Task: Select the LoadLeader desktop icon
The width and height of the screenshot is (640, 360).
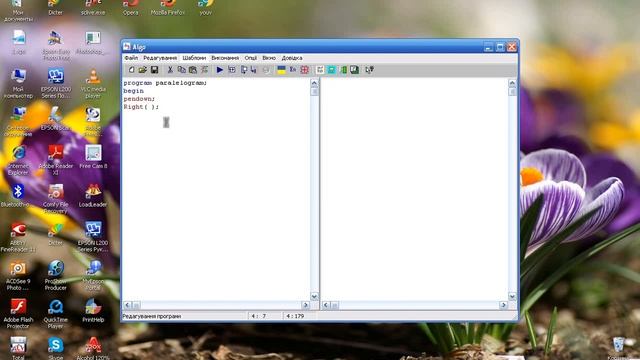Action: 93,195
